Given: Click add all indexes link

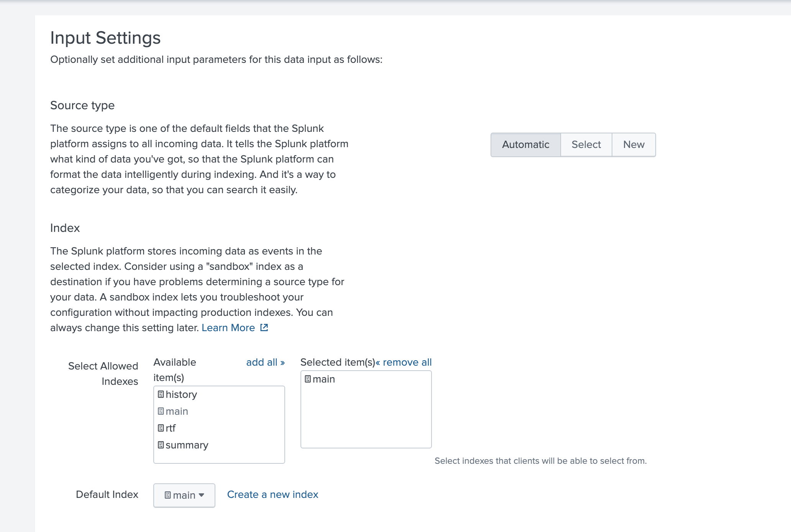Looking at the screenshot, I should (265, 362).
